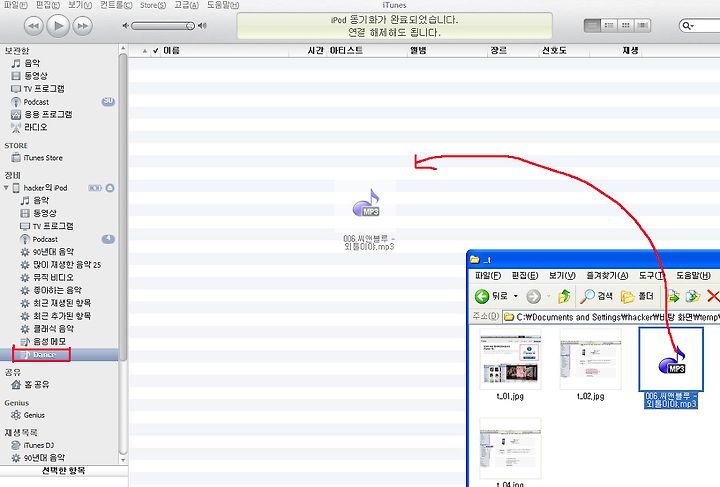Collapse the hacker의 iPod device tree
Image resolution: width=720 pixels, height=487 pixels.
tap(6, 188)
